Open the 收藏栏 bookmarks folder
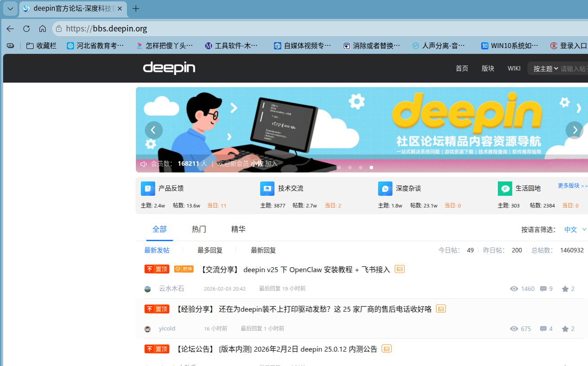This screenshot has height=366, width=588. tap(41, 45)
